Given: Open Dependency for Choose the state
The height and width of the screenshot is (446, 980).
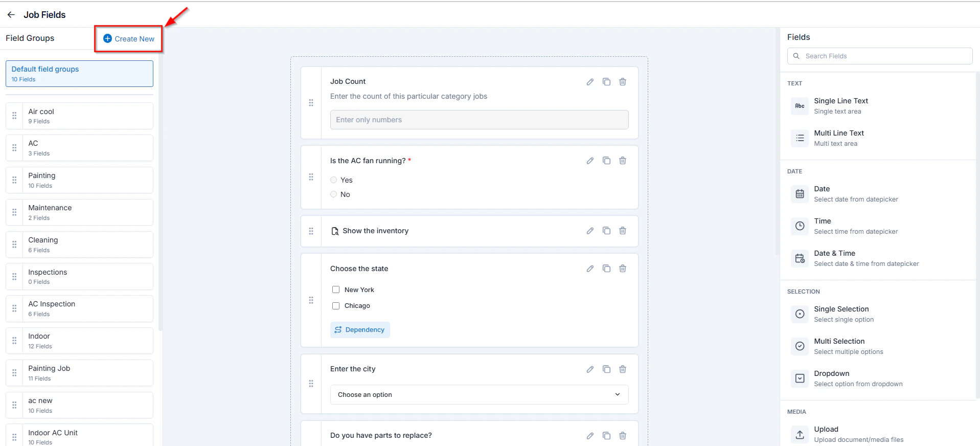Looking at the screenshot, I should click(360, 330).
